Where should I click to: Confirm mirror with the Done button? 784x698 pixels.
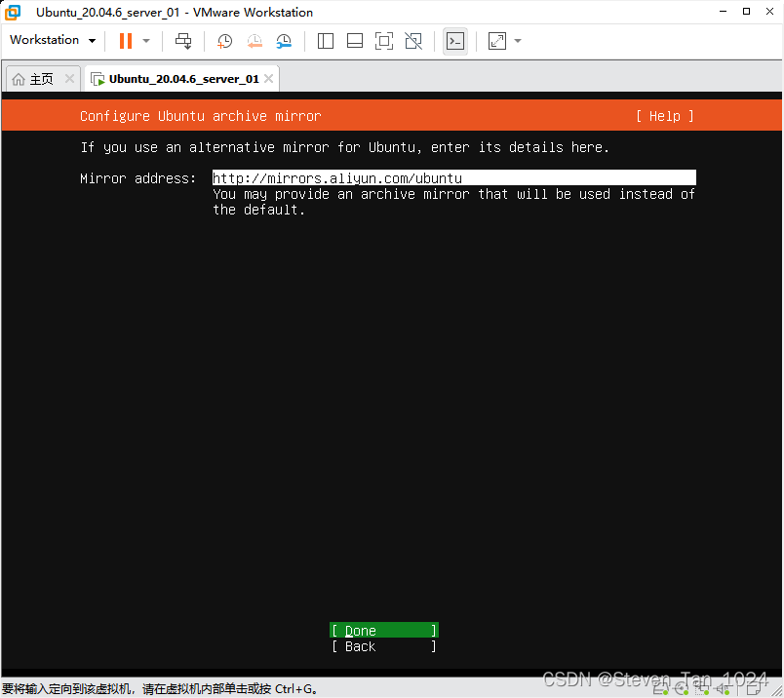[384, 631]
